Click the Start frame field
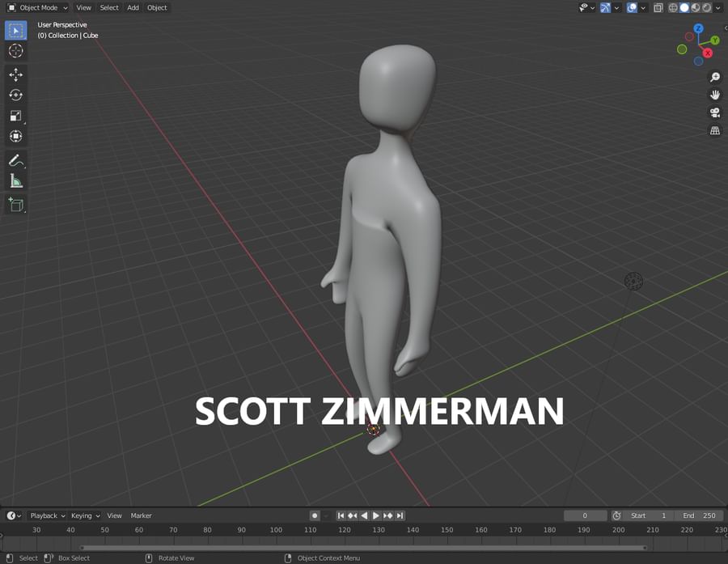This screenshot has height=564, width=728. coord(648,515)
